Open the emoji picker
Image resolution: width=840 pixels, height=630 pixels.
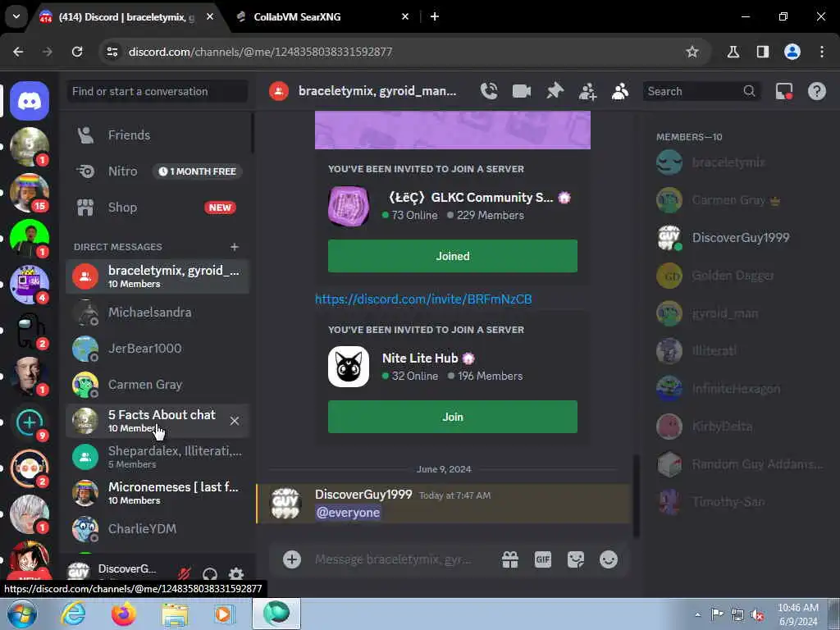point(609,559)
